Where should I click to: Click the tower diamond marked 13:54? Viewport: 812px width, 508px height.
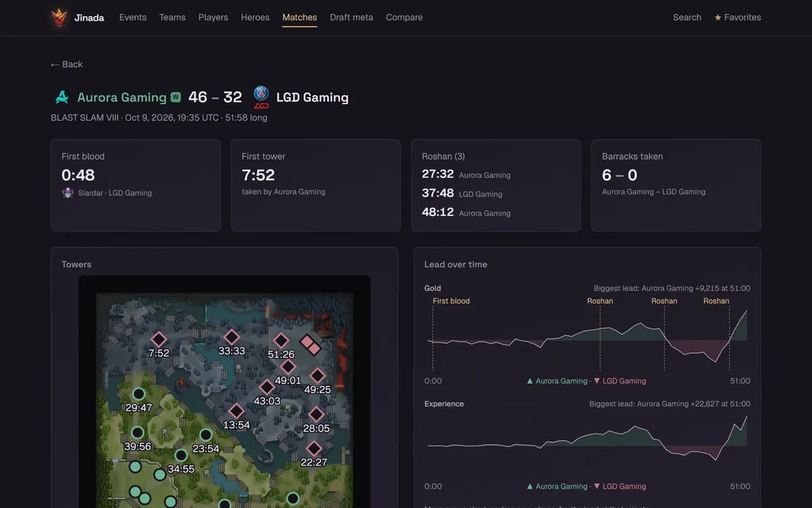[x=236, y=410]
